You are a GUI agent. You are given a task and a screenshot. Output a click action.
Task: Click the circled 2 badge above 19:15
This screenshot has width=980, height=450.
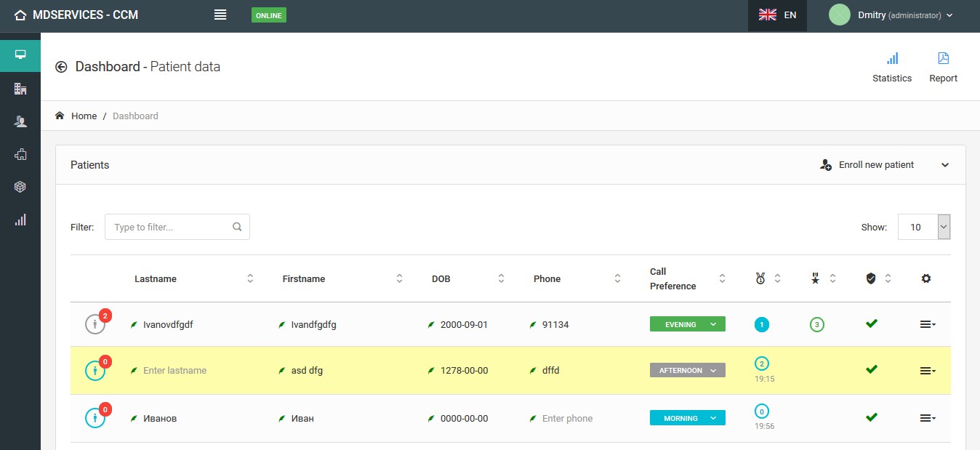pyautogui.click(x=762, y=363)
